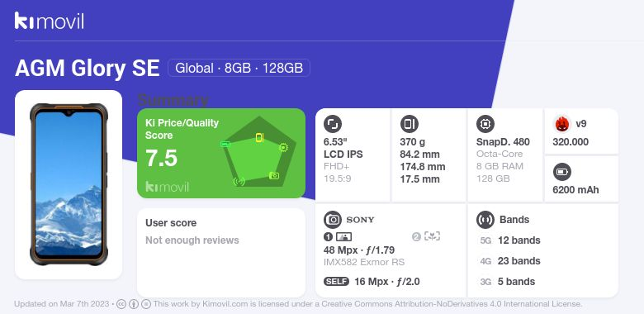644x314 pixels.
Task: Click the 4G 23 bands entry
Action: click(510, 261)
